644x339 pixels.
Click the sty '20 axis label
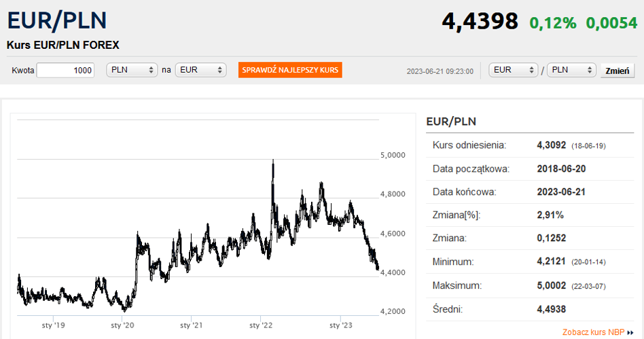click(x=122, y=325)
